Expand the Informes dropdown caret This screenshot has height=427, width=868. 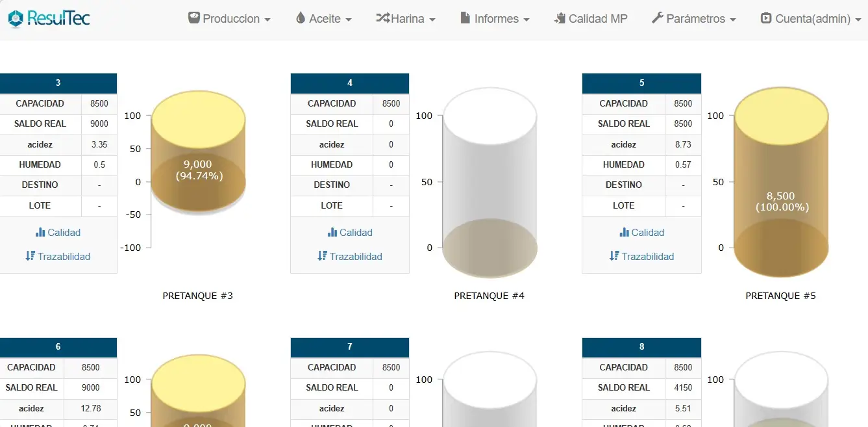click(527, 19)
